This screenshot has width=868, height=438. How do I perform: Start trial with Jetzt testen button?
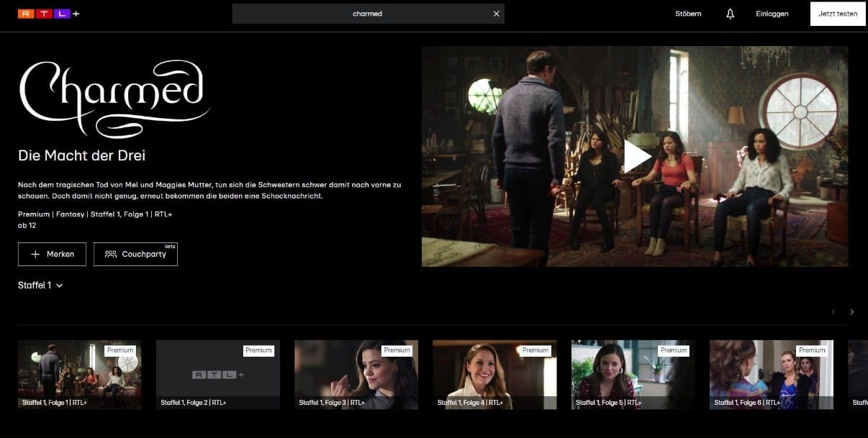pos(838,14)
